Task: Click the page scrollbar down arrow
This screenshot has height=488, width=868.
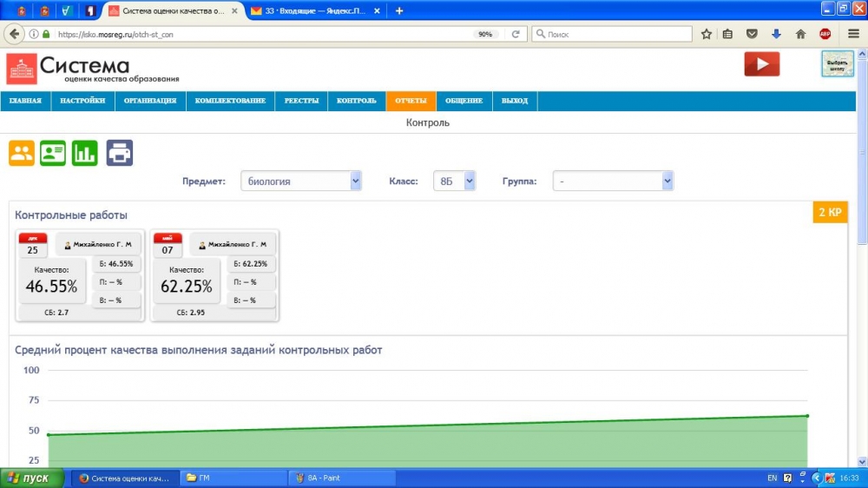Action: point(862,461)
